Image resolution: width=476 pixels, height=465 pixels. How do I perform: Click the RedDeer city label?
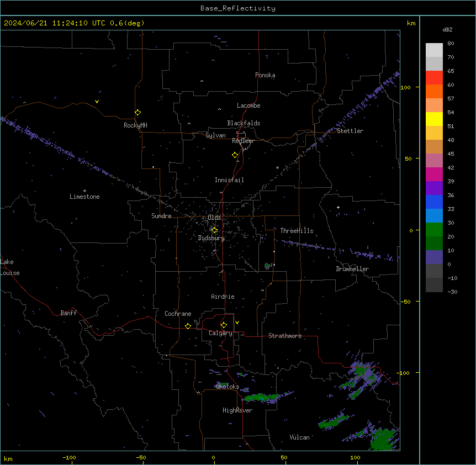tap(243, 141)
